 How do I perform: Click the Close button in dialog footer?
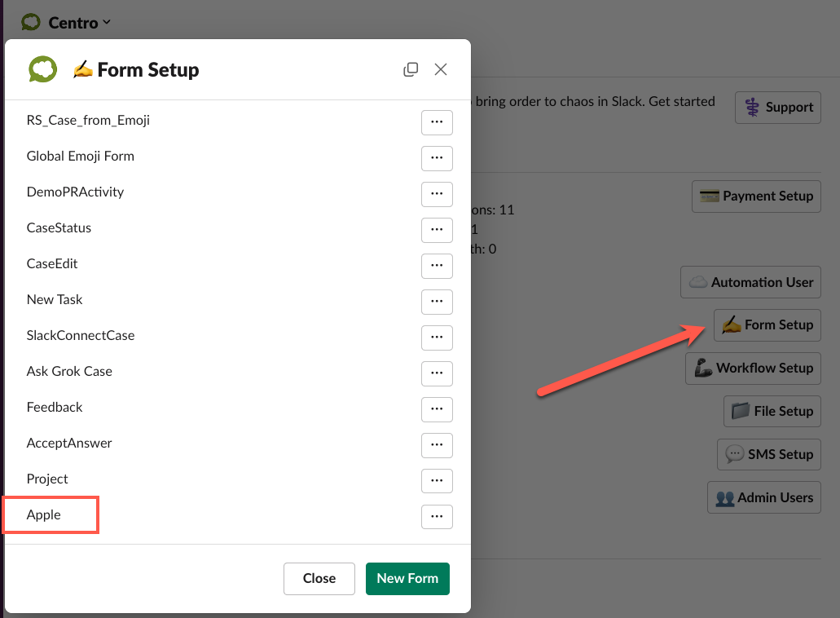(319, 579)
